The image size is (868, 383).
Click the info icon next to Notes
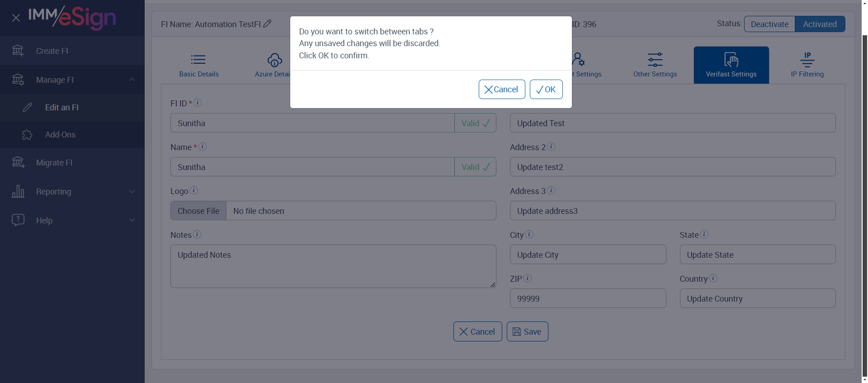click(x=197, y=234)
